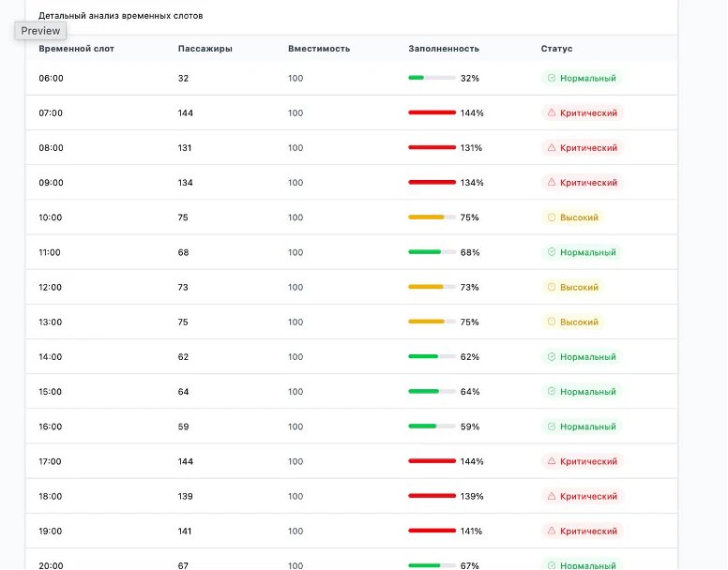Screen dimensions: 728x570
Task: Click the 139% red progress bar
Action: (x=432, y=495)
